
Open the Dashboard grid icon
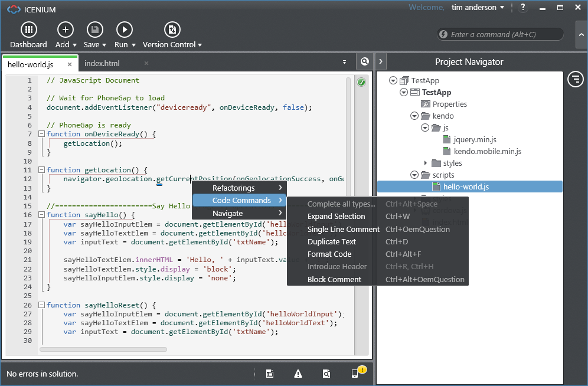(x=29, y=30)
